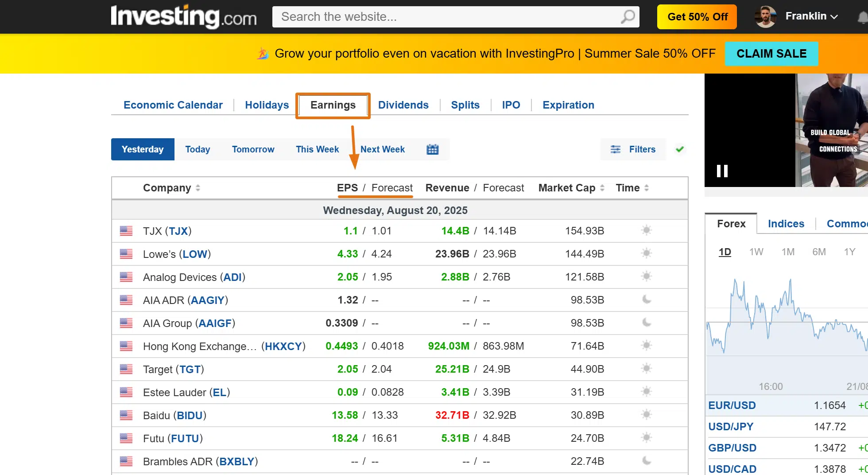
Task: Click Franklin's profile avatar
Action: click(766, 17)
